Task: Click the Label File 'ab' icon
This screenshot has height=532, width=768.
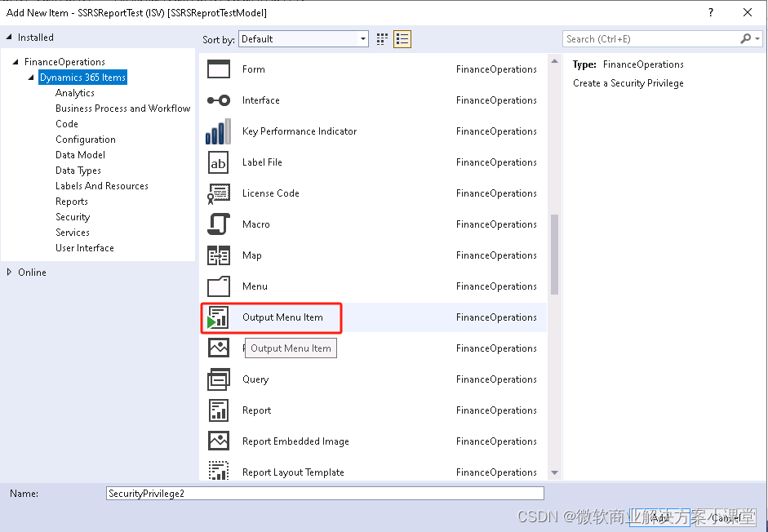Action: [219, 162]
